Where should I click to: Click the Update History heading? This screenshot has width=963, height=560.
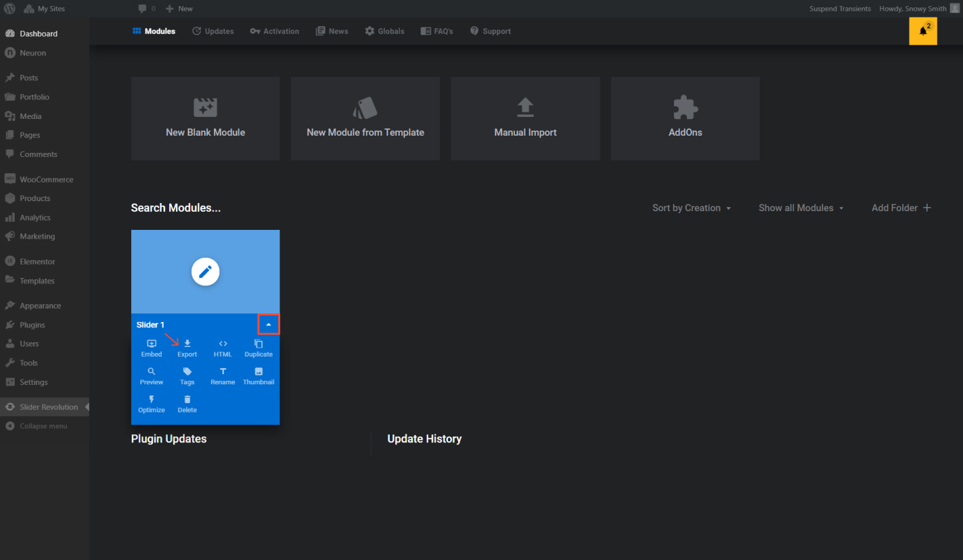pos(425,439)
